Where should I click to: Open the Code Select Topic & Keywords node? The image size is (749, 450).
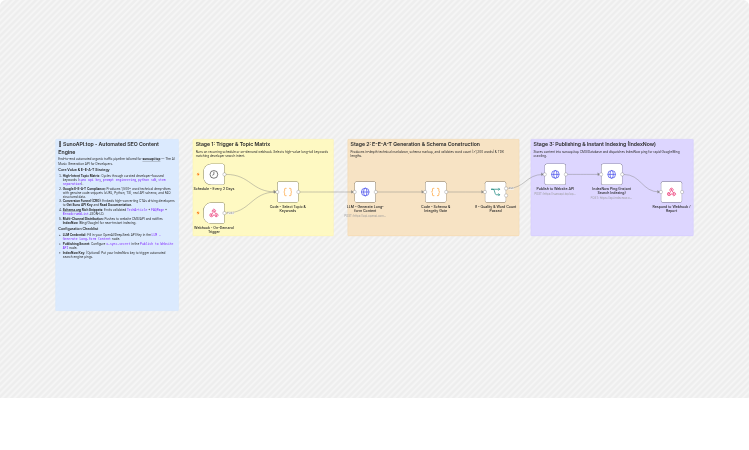(x=288, y=192)
